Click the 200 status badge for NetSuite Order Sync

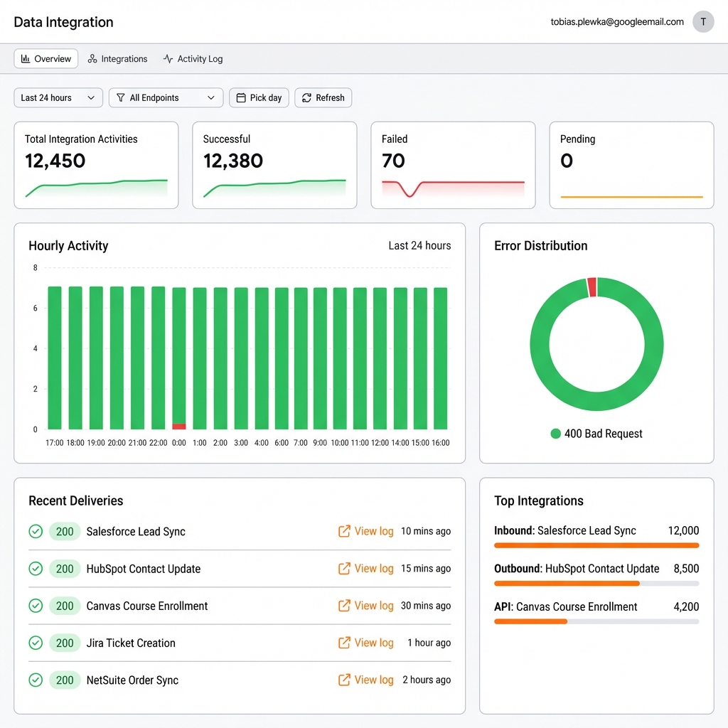[x=65, y=680]
